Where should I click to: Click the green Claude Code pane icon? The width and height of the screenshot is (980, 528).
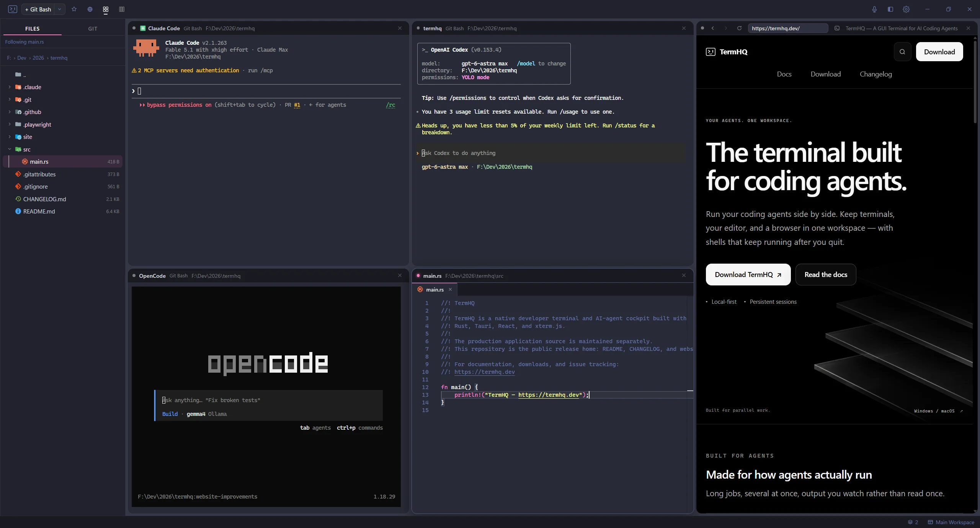(x=143, y=28)
